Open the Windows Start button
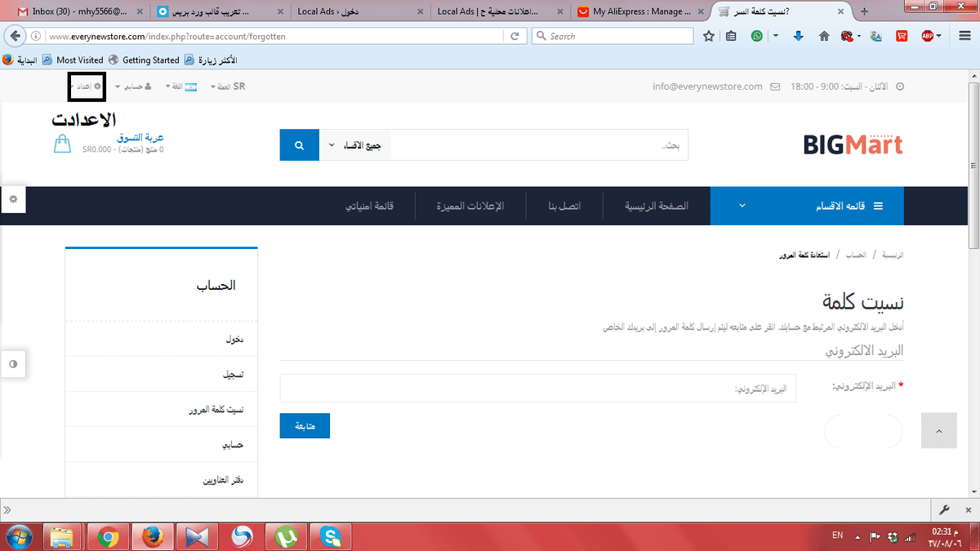Viewport: 980px width, 551px height. [18, 537]
